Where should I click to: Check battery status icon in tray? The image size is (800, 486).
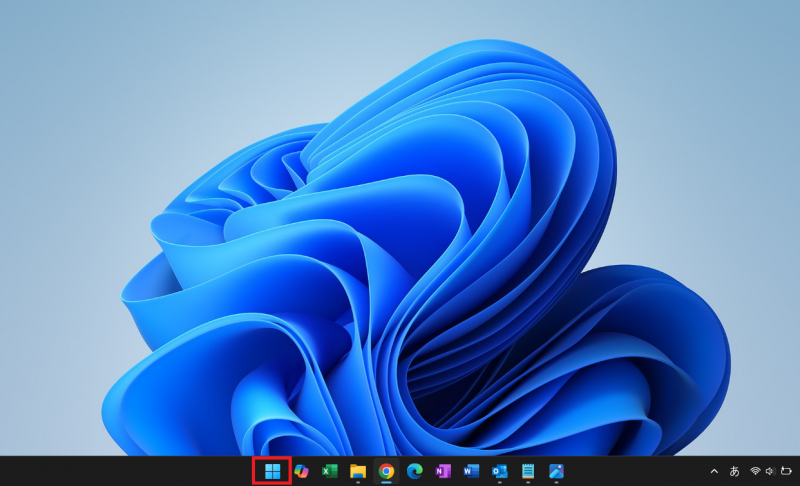(786, 471)
